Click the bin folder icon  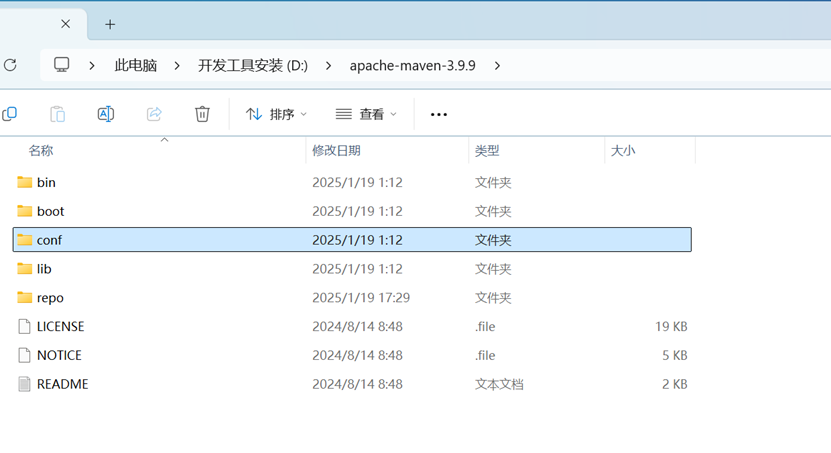click(x=24, y=182)
